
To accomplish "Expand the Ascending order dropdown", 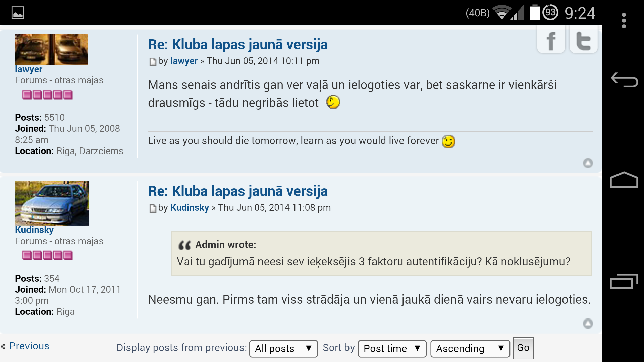I will 470,349.
